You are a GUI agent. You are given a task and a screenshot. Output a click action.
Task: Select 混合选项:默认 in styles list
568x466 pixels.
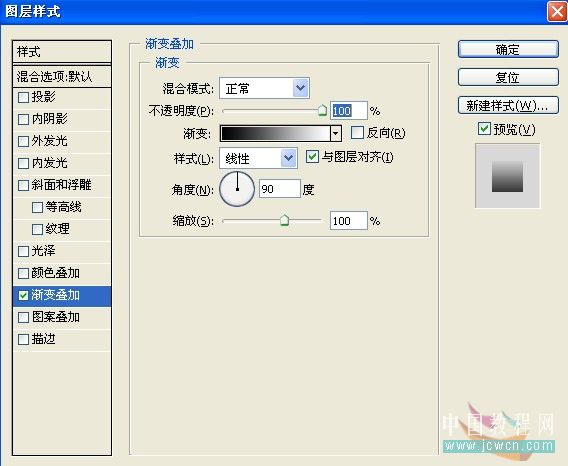pyautogui.click(x=62, y=76)
